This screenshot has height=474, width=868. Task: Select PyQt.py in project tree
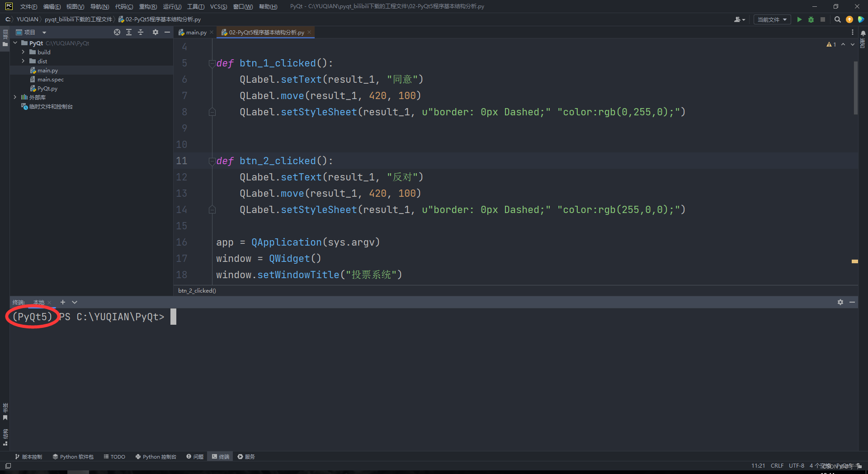click(x=47, y=88)
